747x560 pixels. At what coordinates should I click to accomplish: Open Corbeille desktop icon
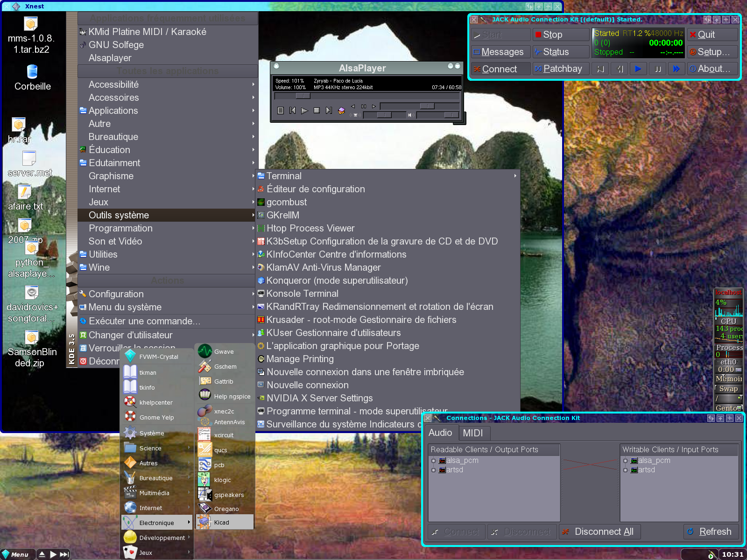(x=32, y=77)
